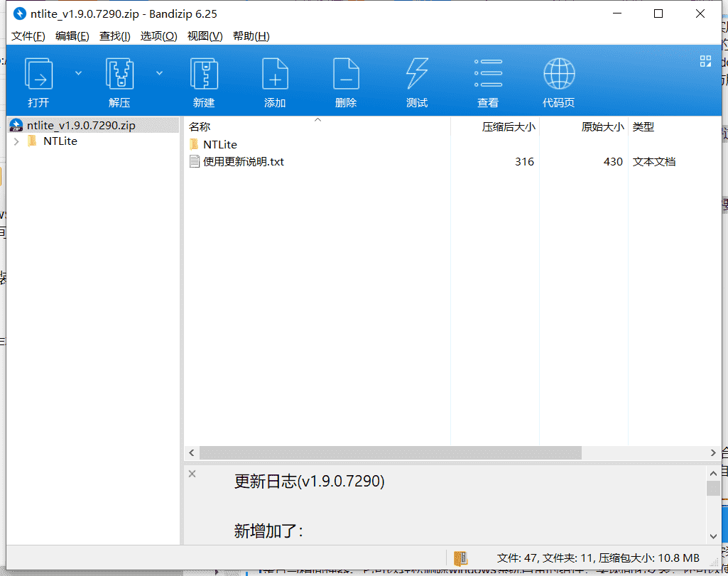
Task: Click the 316 compressed size value
Action: pos(524,161)
